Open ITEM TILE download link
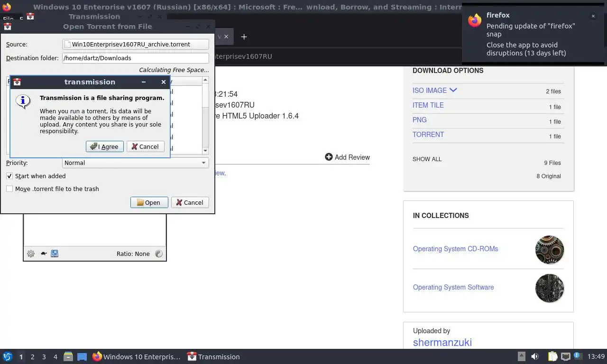 [x=428, y=105]
